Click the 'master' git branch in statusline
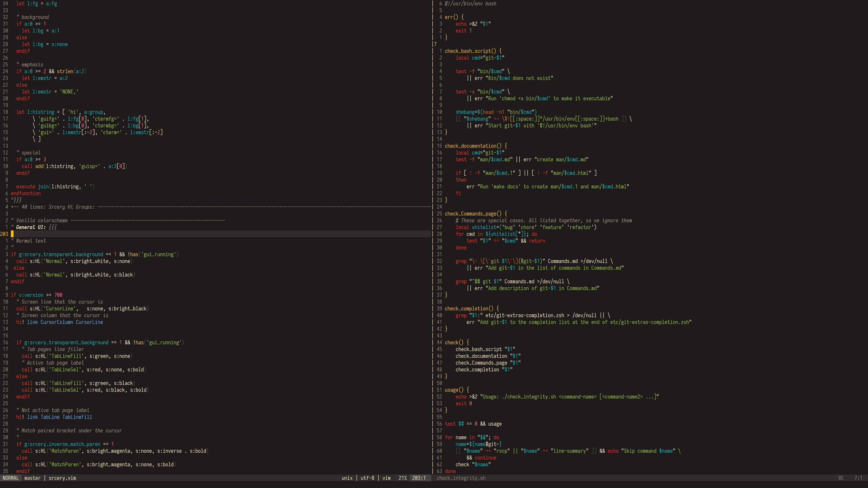This screenshot has width=868, height=488. (32, 478)
